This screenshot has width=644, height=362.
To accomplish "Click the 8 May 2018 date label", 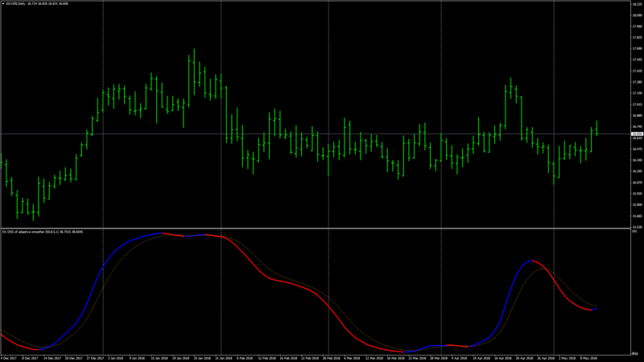I will (x=588, y=358).
